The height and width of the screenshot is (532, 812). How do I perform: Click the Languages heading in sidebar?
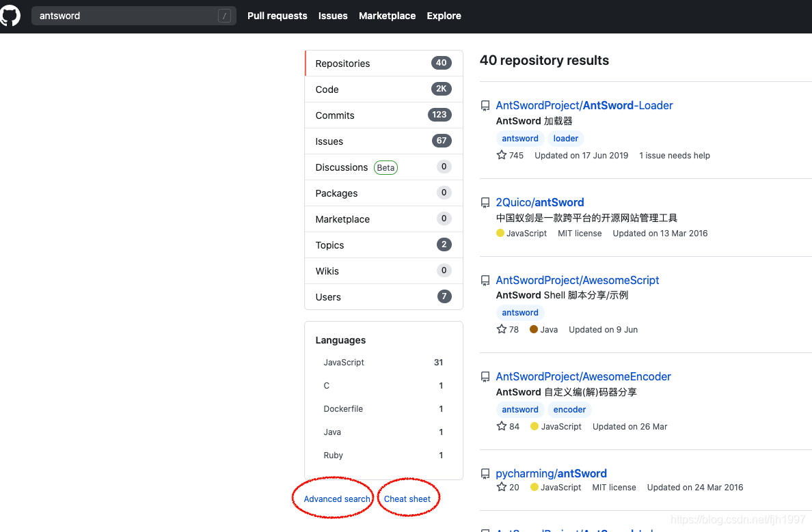click(340, 340)
